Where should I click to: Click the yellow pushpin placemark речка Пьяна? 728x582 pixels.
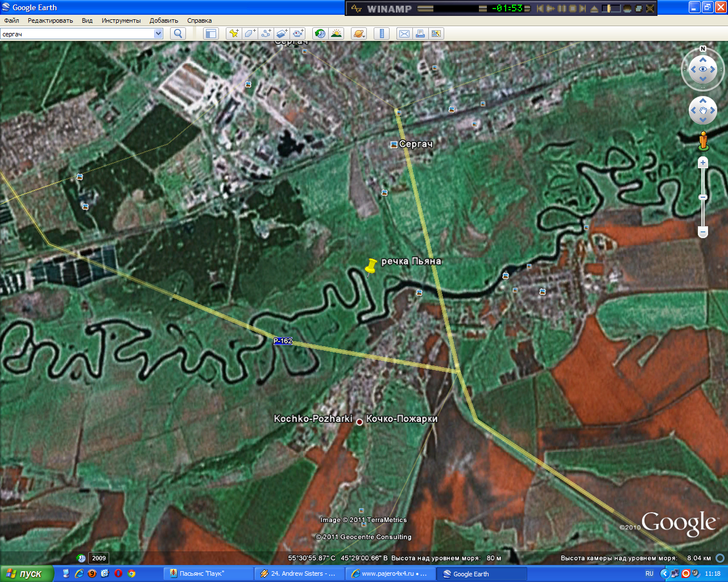pos(370,266)
